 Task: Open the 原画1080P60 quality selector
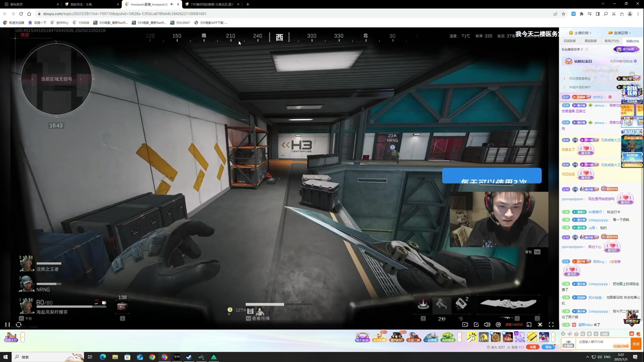point(514,324)
